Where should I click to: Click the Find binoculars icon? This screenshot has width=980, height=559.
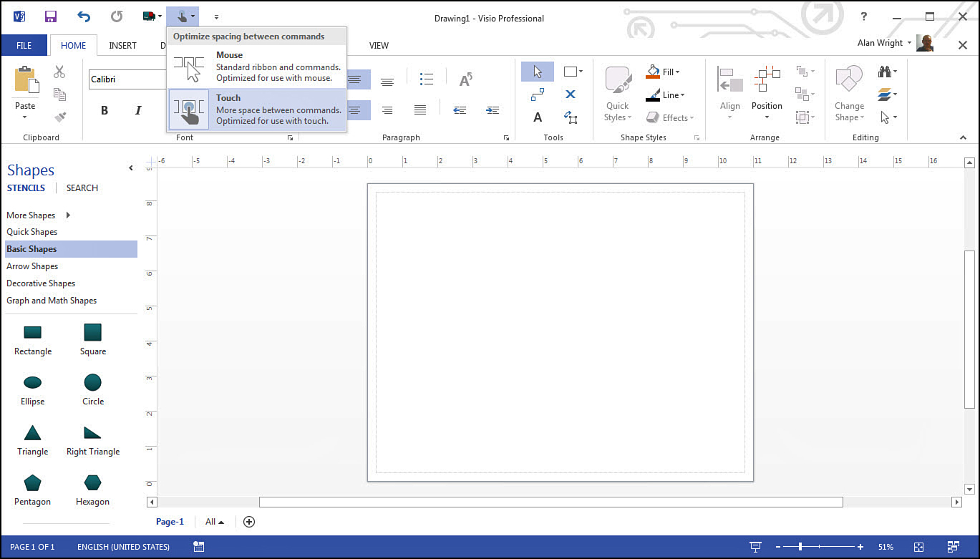pyautogui.click(x=885, y=72)
